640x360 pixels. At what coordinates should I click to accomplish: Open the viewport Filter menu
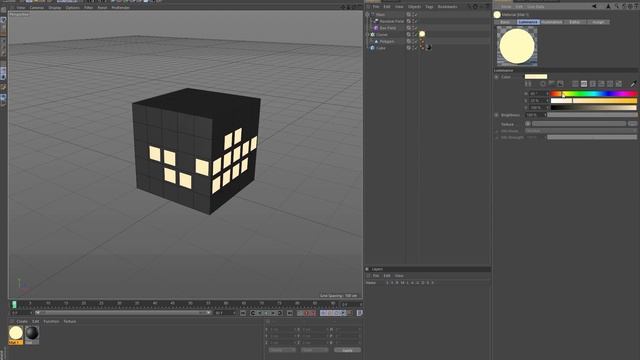[89, 7]
